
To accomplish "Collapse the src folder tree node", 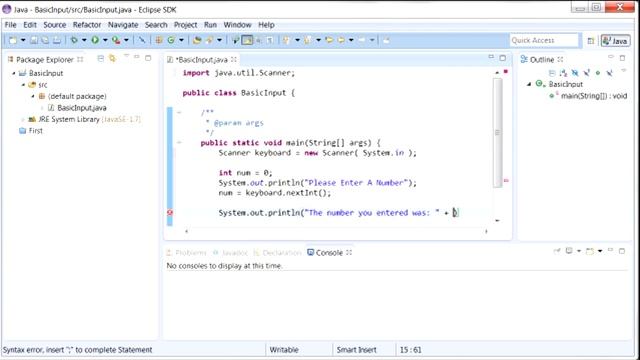I will (x=23, y=85).
